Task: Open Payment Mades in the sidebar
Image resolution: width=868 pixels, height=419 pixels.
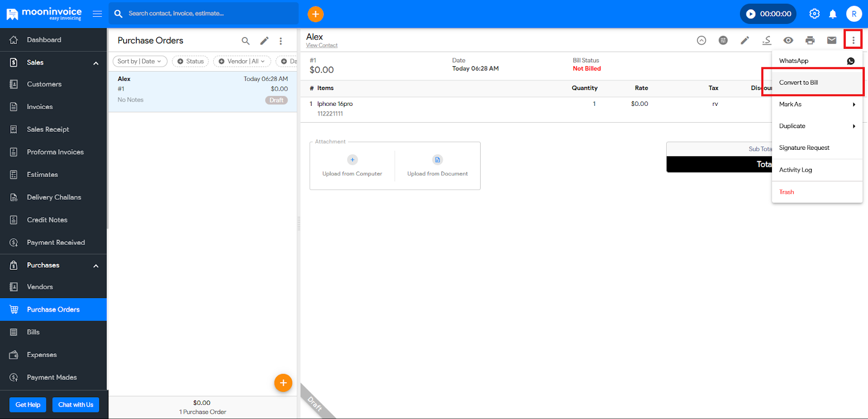Action: (x=53, y=377)
